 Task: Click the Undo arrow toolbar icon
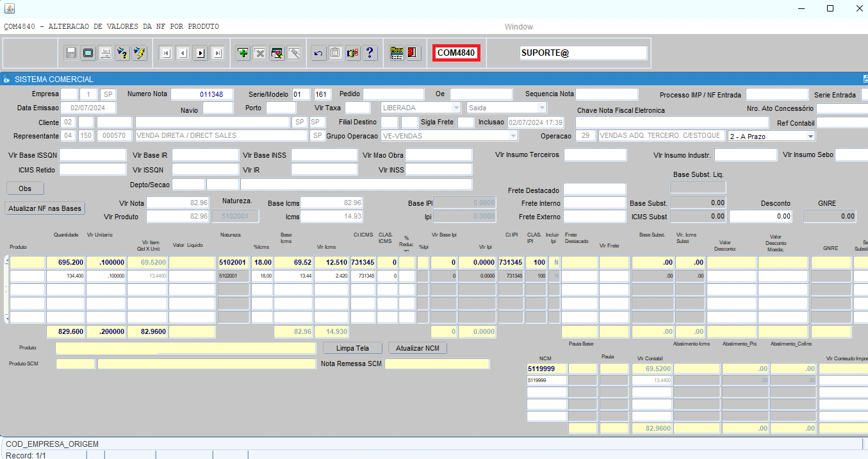tap(318, 53)
